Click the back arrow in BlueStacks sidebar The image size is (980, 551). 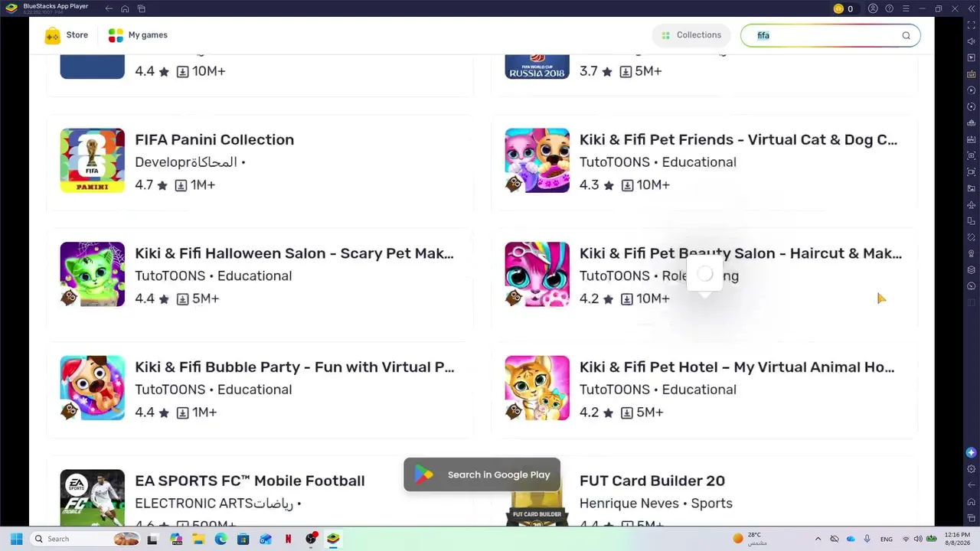pos(972,485)
